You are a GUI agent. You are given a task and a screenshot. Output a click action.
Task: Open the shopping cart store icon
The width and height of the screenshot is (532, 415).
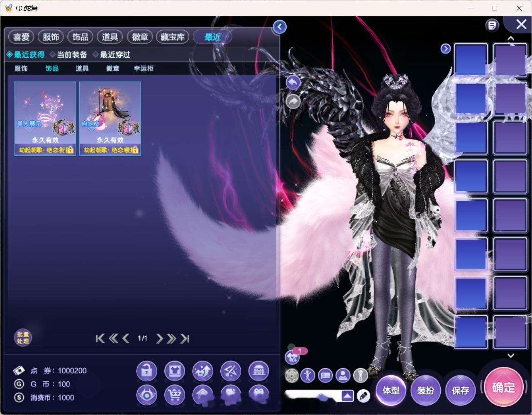(175, 395)
